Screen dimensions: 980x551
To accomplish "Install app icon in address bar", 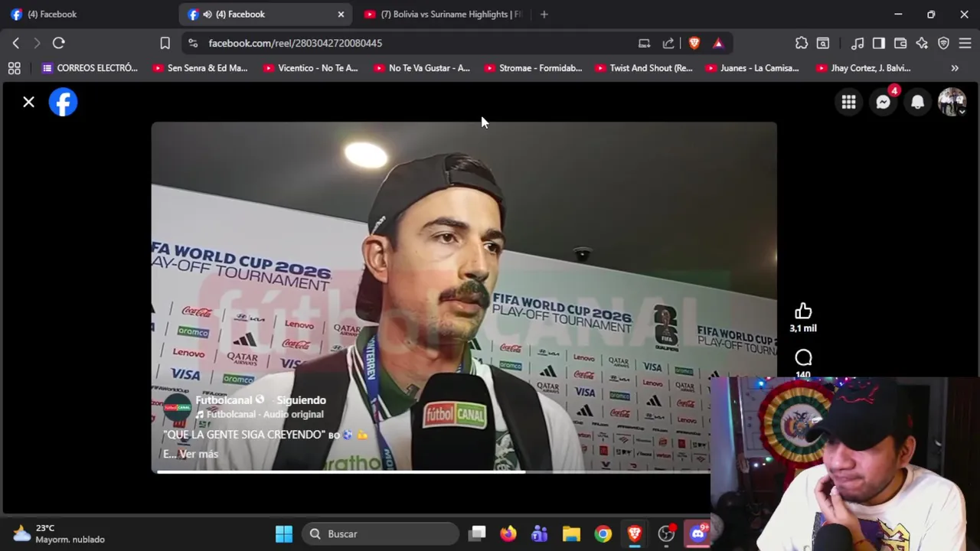I will [x=644, y=43].
